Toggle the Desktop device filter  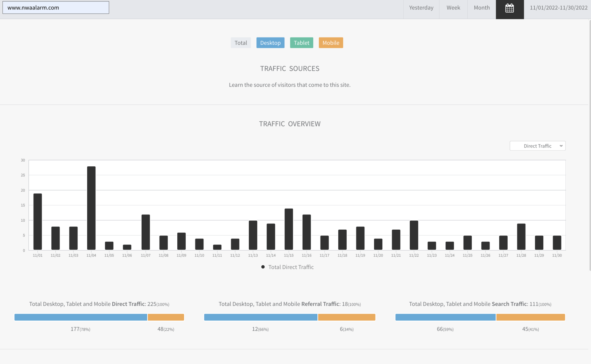coord(270,43)
